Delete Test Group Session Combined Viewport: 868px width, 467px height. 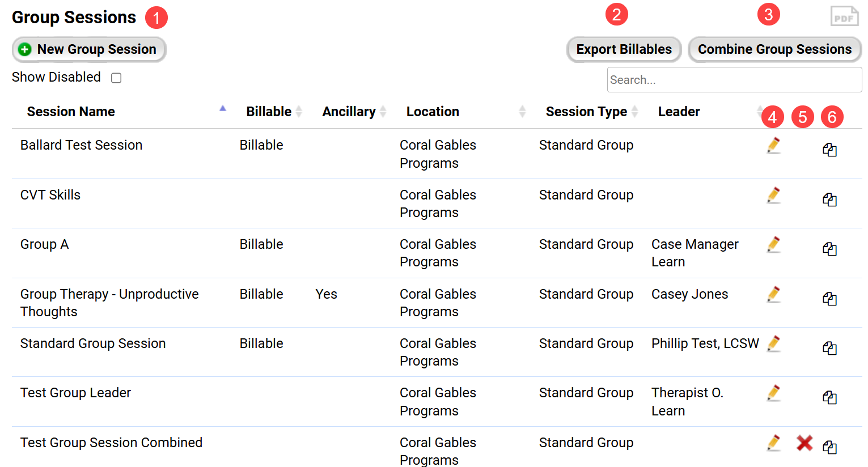804,443
